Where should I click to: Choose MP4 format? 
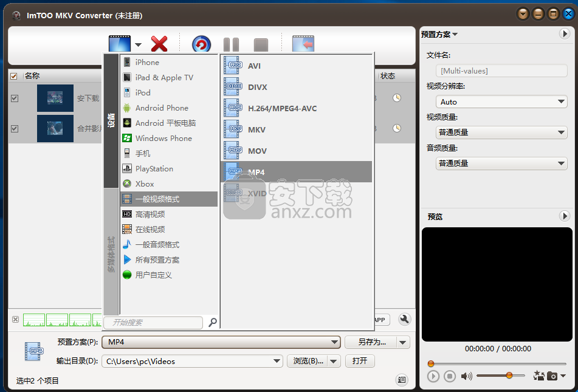click(297, 172)
